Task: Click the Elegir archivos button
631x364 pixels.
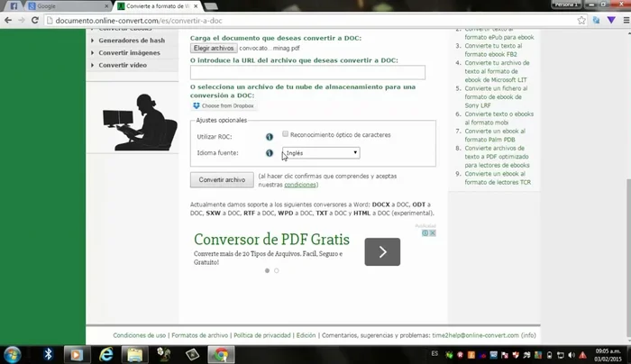Action: [214, 48]
